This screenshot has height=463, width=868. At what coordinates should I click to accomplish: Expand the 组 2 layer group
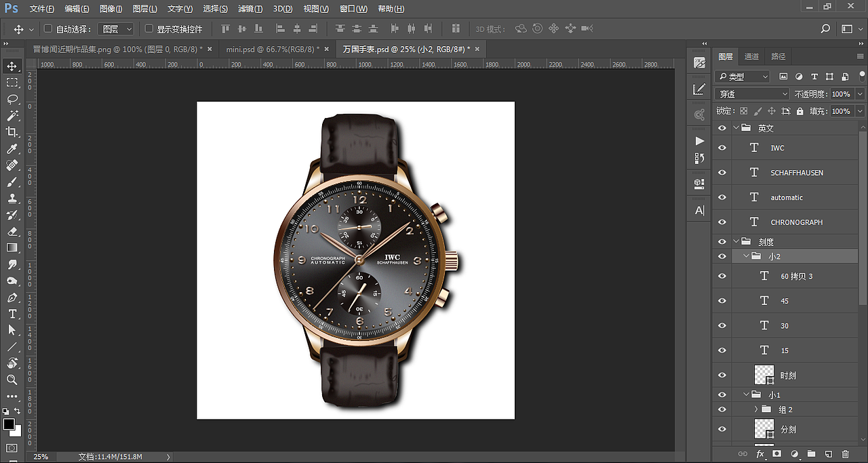coord(756,409)
